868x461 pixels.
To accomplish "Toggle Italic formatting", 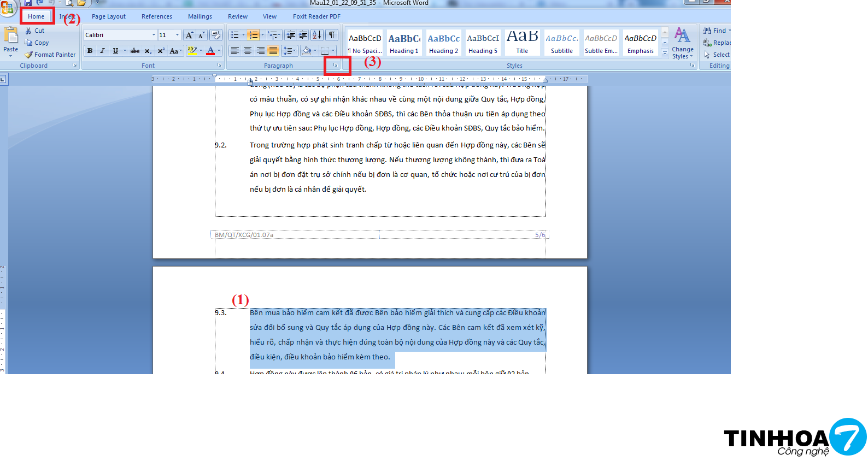I will pos(102,51).
